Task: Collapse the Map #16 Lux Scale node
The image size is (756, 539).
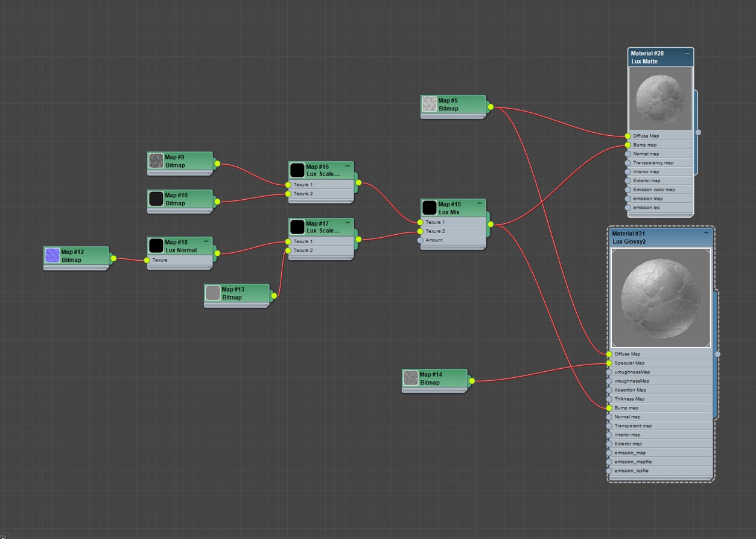Action: pos(348,165)
